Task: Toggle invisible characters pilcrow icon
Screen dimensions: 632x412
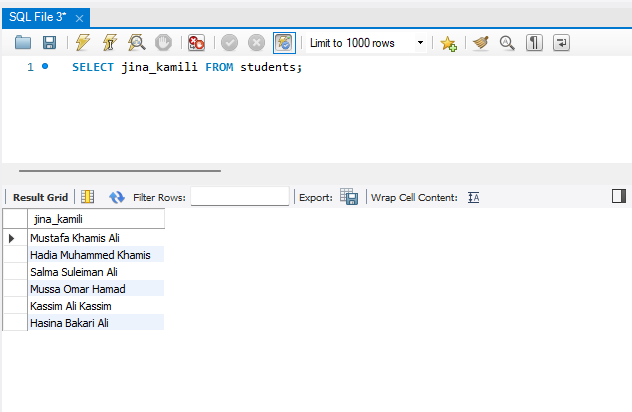Action: 534,43
